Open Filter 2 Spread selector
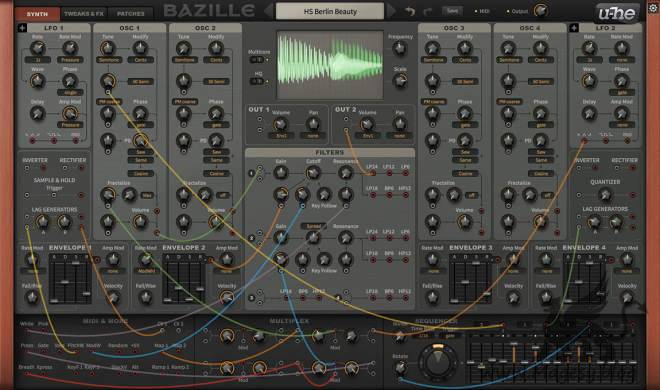 pos(313,226)
